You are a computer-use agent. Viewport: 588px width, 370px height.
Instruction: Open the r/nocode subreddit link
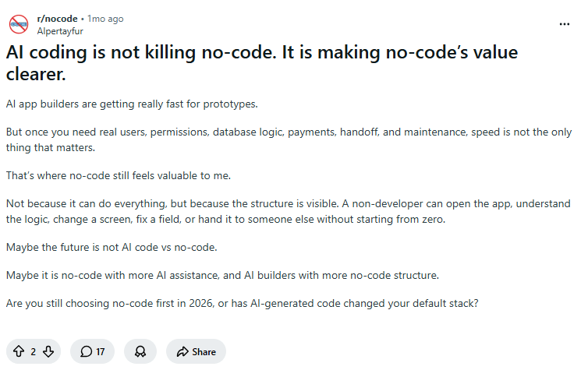(57, 19)
